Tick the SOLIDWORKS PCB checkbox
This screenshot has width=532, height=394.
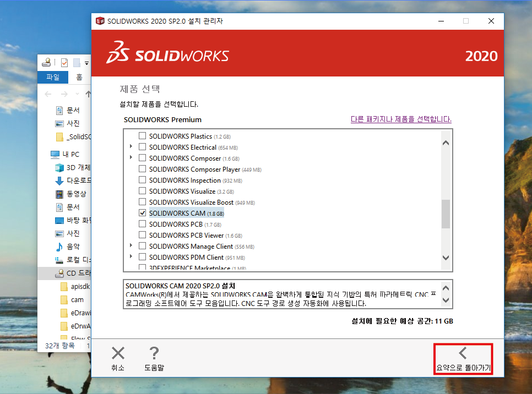pos(143,224)
